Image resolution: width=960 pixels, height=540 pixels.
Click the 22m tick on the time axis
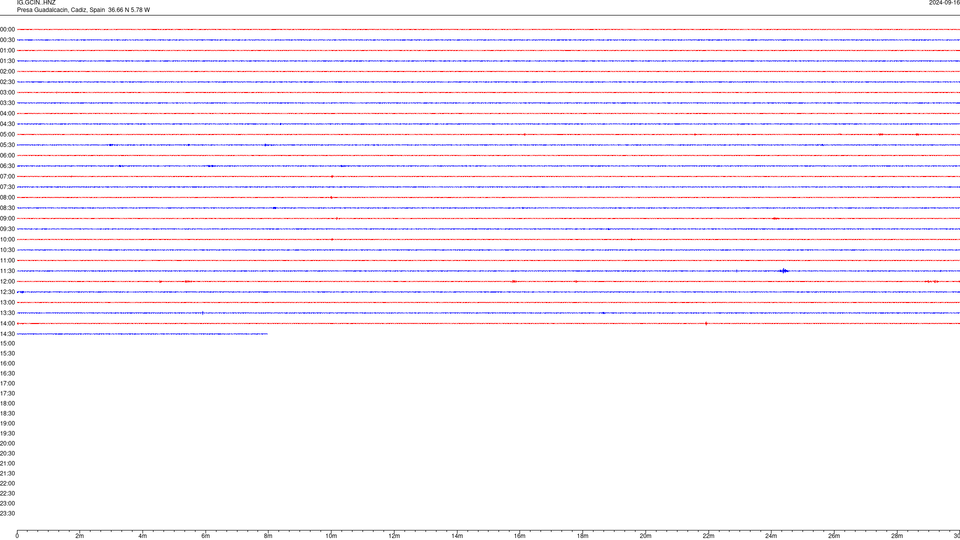tap(708, 536)
